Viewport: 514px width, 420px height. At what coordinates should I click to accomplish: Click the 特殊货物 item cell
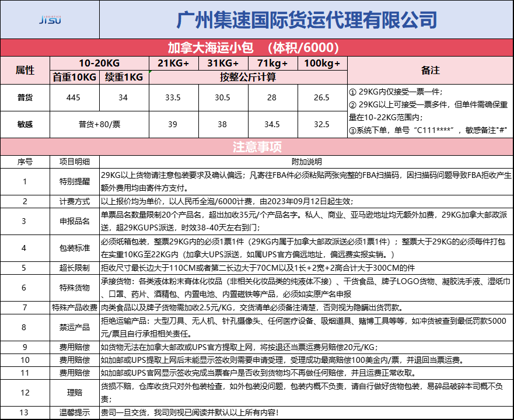tap(75, 288)
